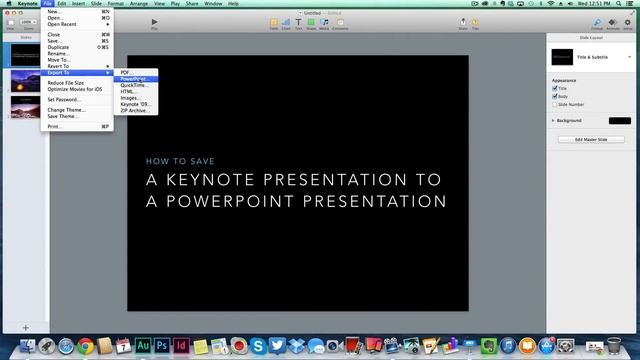Expand the Revert To submenu
This screenshot has width=640, height=360.
click(77, 66)
